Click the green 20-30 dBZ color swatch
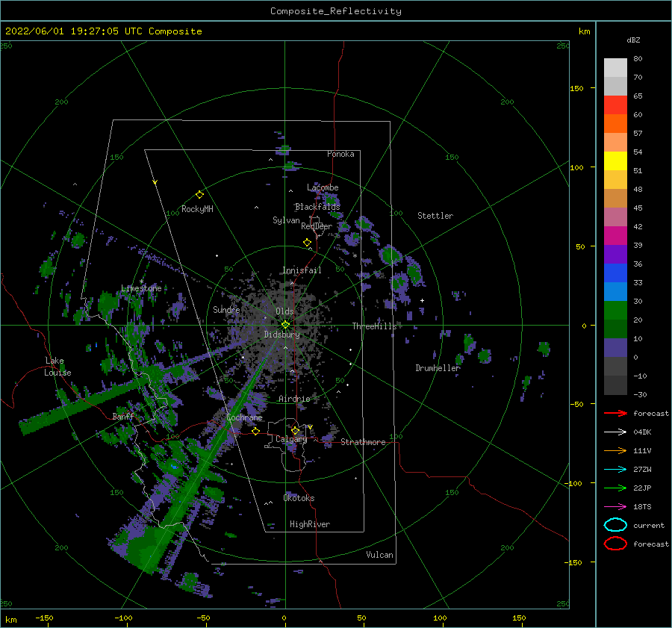The height and width of the screenshot is (628, 672). (x=615, y=310)
